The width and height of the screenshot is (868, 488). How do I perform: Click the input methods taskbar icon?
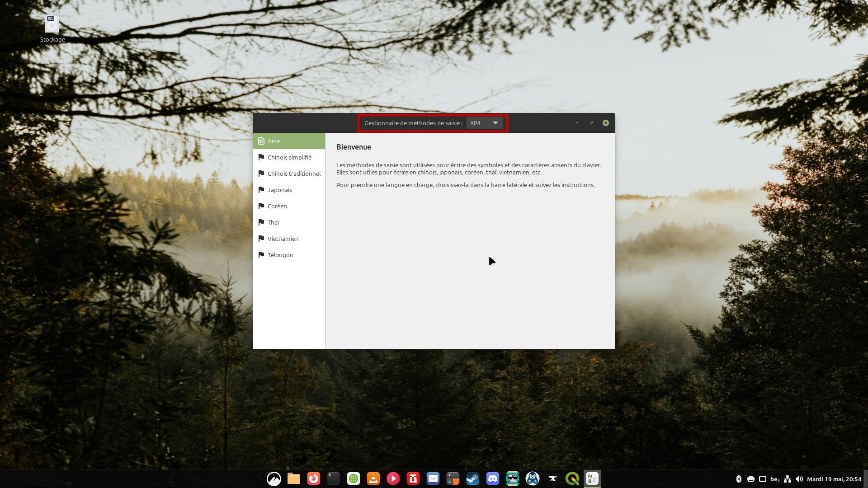click(x=592, y=479)
